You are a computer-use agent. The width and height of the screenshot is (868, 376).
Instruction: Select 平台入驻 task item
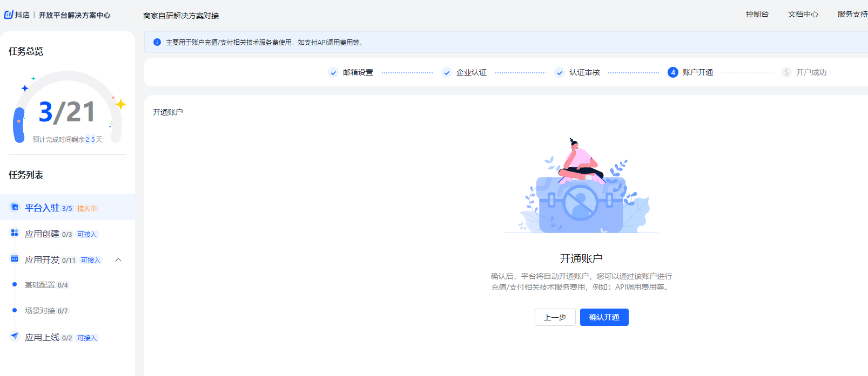point(68,207)
